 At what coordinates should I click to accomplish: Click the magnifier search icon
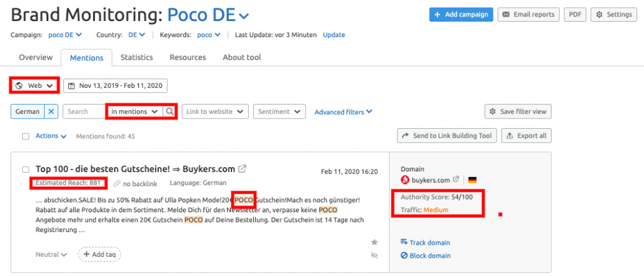(170, 112)
